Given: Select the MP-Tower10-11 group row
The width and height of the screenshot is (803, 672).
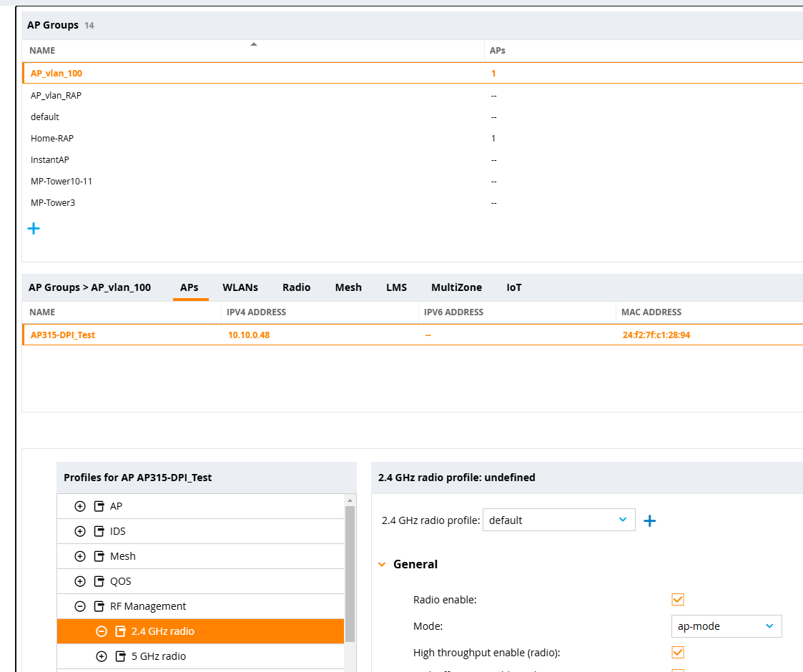Looking at the screenshot, I should point(413,182).
